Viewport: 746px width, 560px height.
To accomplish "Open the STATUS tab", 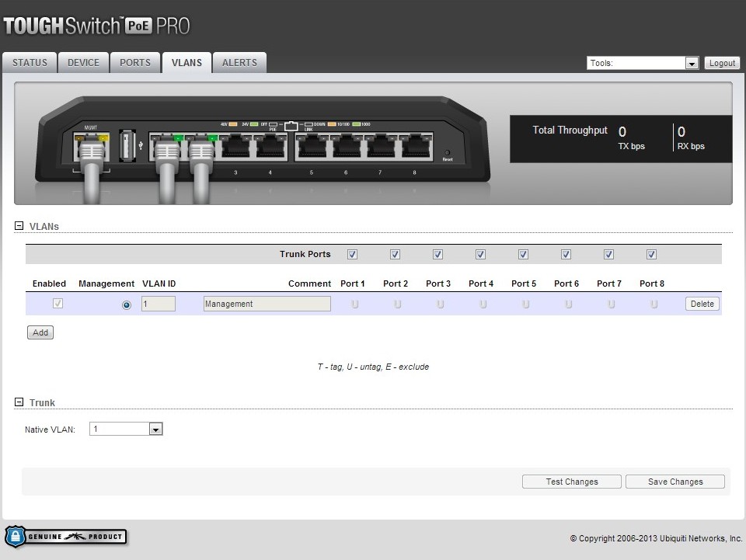I will [30, 63].
